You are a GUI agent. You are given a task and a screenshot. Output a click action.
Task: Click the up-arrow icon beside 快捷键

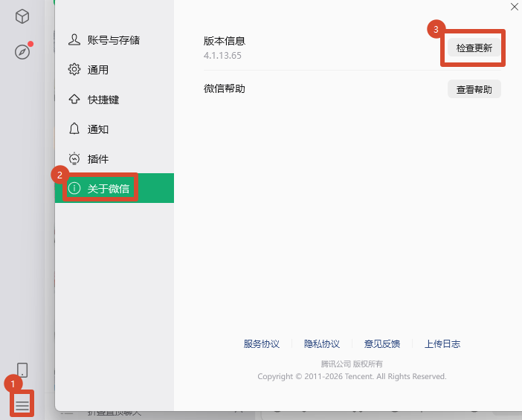(74, 99)
